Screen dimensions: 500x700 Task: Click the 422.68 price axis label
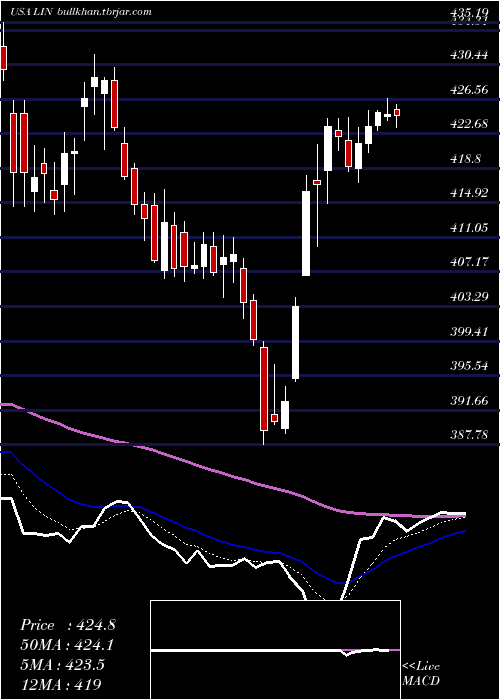click(467, 124)
